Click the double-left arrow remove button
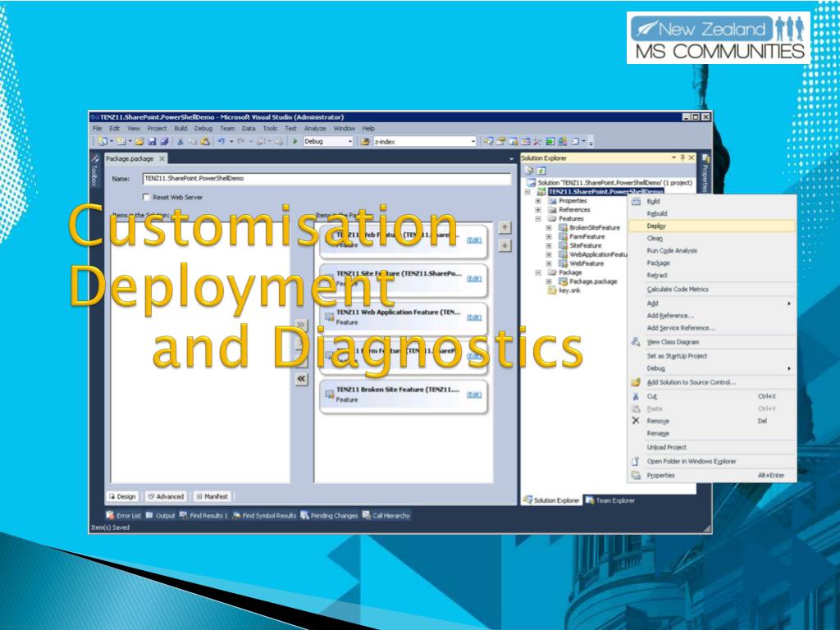840x630 pixels. coord(301,379)
